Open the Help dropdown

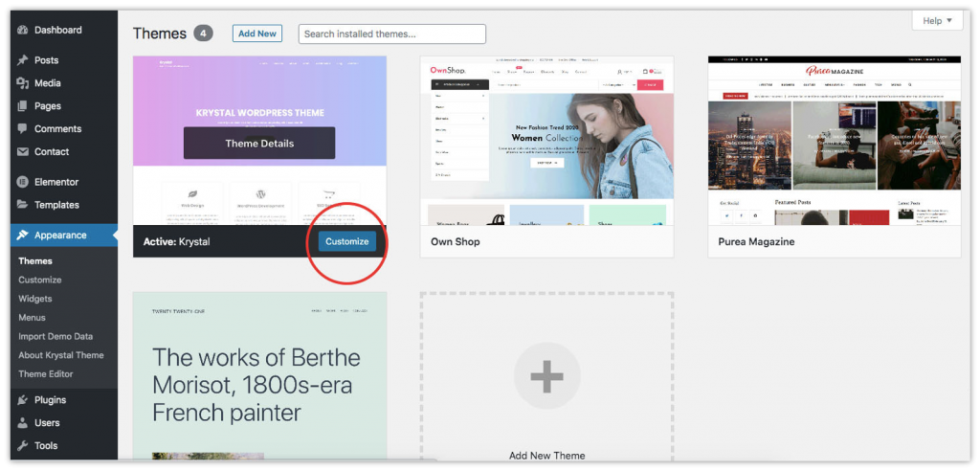937,21
